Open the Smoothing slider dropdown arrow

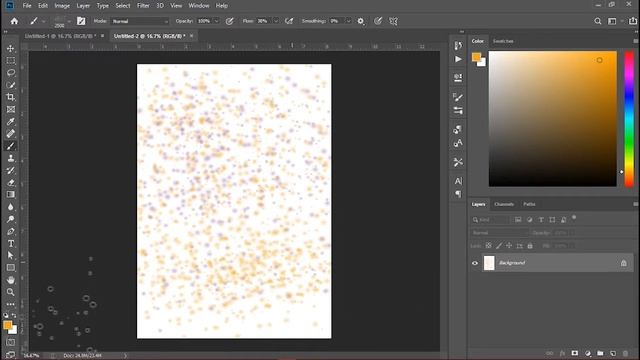point(348,21)
